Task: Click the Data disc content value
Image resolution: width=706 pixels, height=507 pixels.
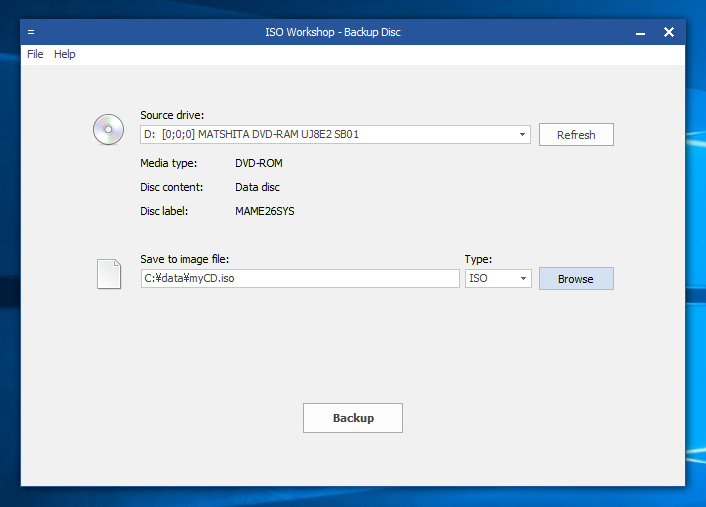Action: (x=258, y=187)
